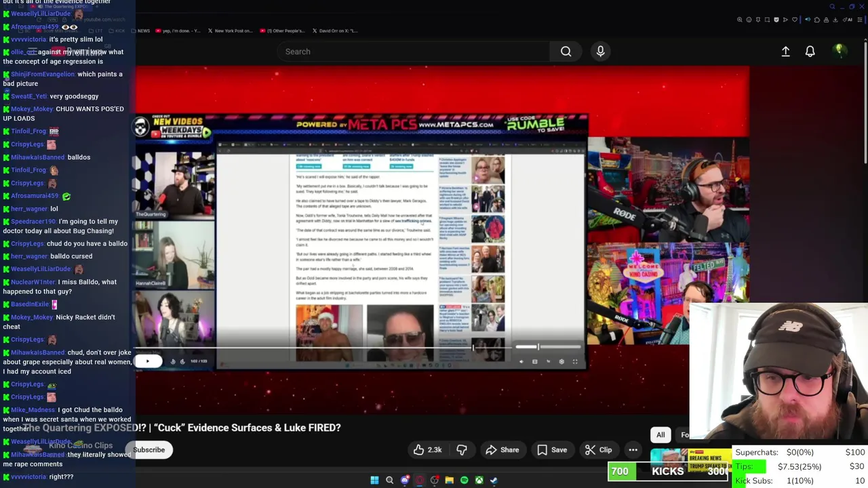868x488 pixels.
Task: Open the upload/create icon in YouTube header
Action: pos(785,52)
